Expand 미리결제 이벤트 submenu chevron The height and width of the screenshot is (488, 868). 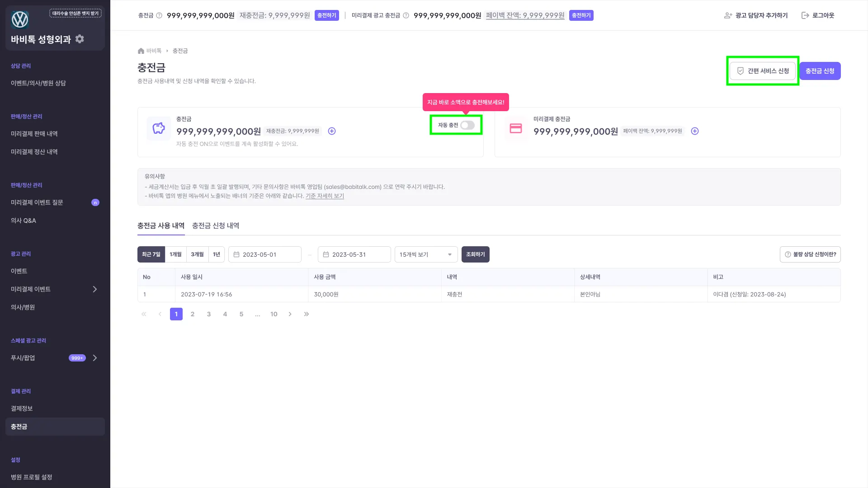pyautogui.click(x=95, y=289)
